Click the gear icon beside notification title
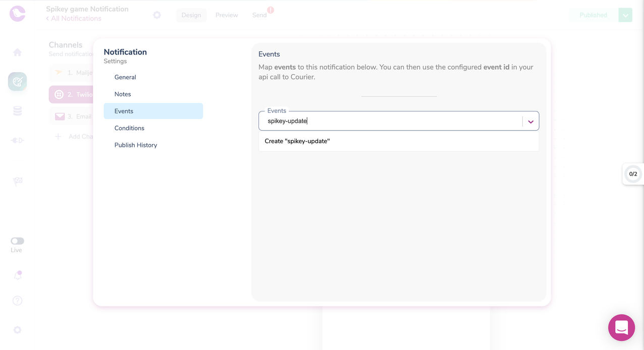Viewport: 644px width, 350px height. pyautogui.click(x=157, y=15)
